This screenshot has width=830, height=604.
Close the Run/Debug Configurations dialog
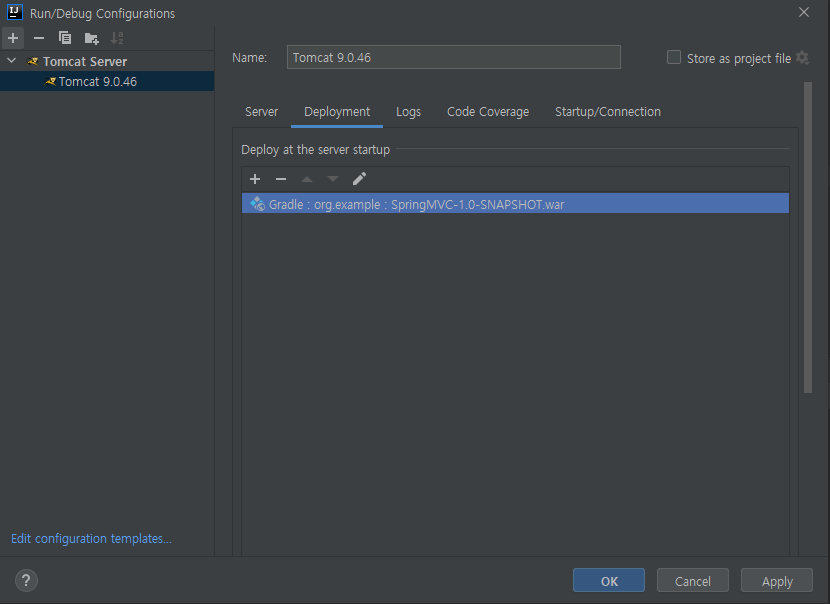(x=804, y=12)
